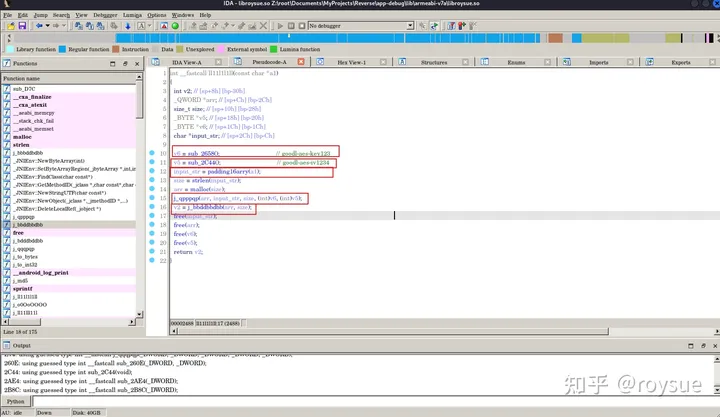Open the Windows menu
Viewport: 720px width, 417px height.
(x=183, y=15)
